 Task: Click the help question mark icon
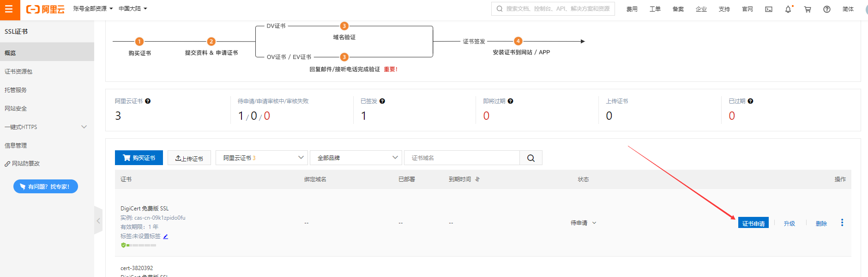[x=827, y=9]
